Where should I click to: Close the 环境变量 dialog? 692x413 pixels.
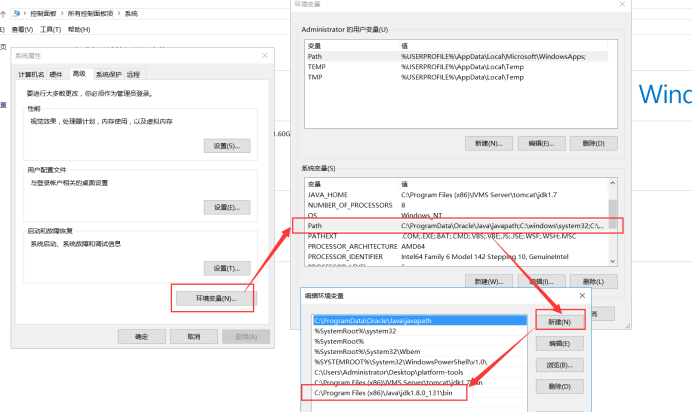click(x=622, y=4)
